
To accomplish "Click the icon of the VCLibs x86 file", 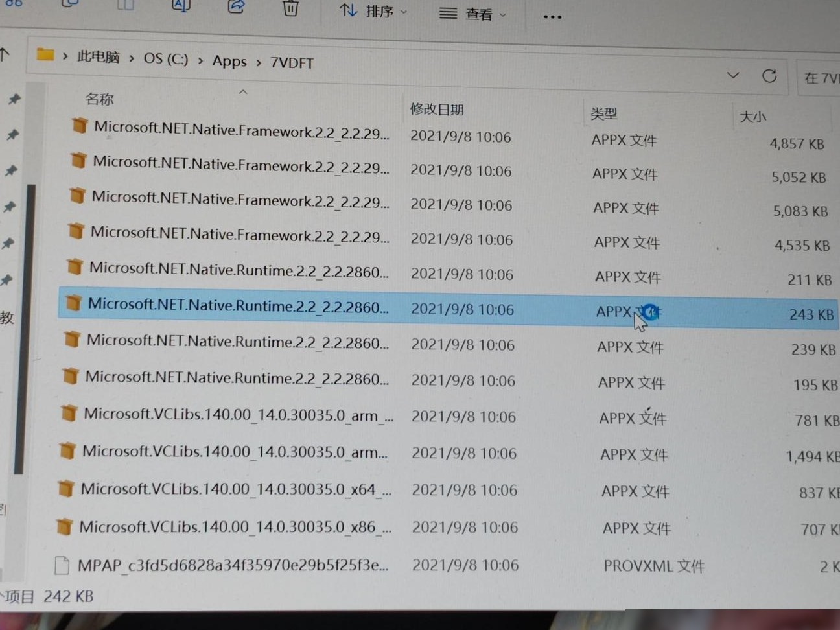I will coord(64,526).
